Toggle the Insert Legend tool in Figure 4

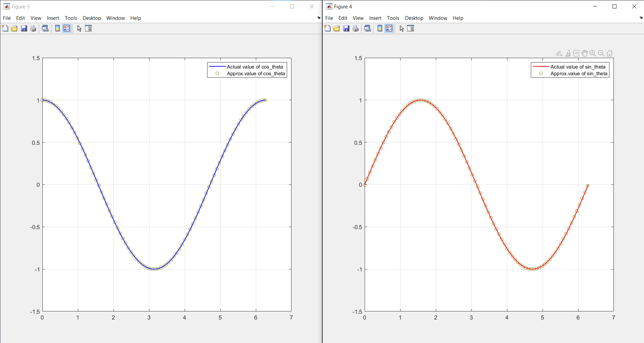pyautogui.click(x=389, y=28)
